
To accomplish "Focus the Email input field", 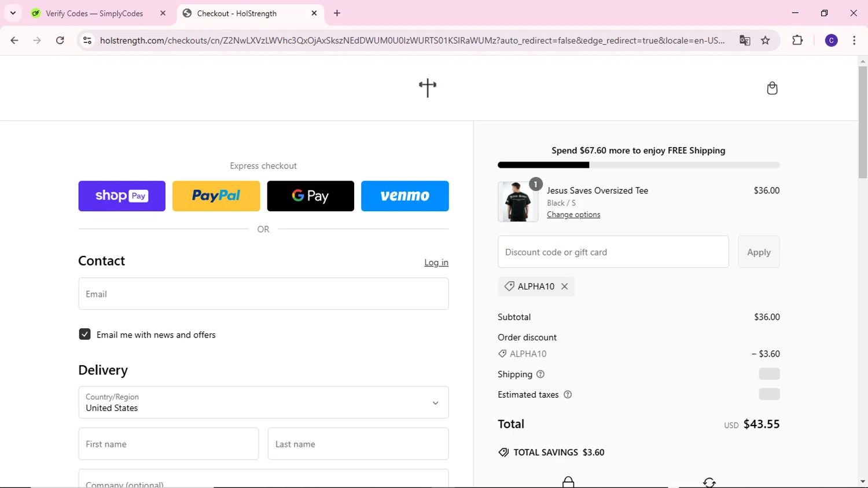I will pos(263,294).
